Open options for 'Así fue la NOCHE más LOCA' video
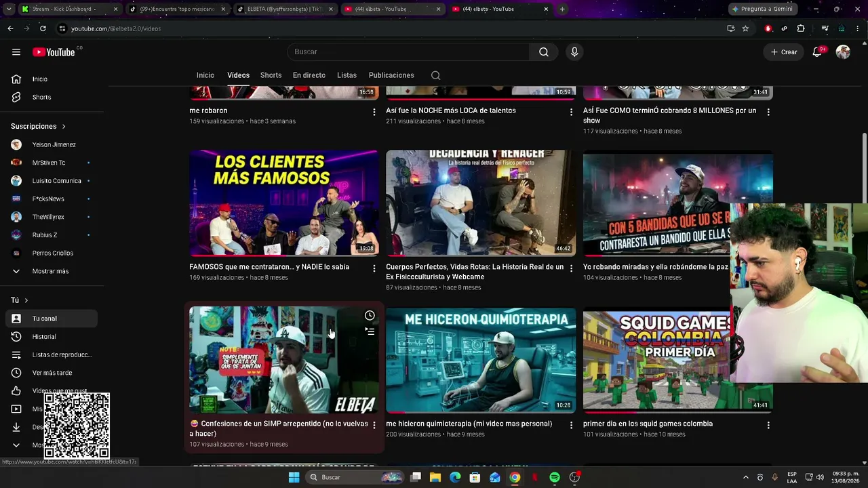This screenshot has height=488, width=868. 571,112
